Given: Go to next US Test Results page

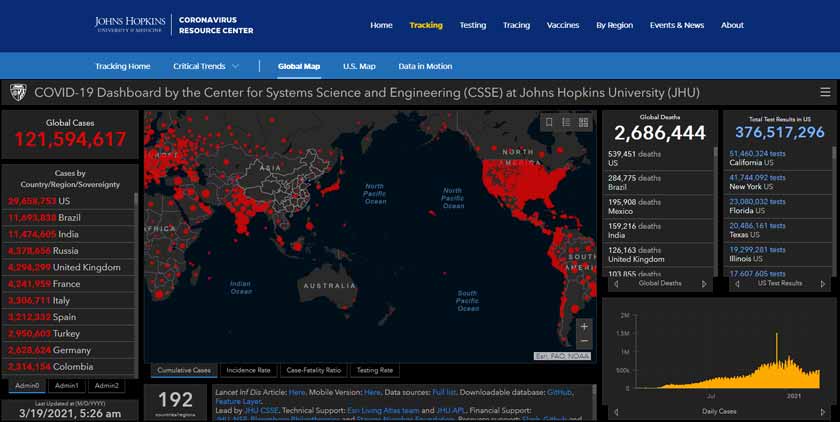Looking at the screenshot, I should pos(823,284).
